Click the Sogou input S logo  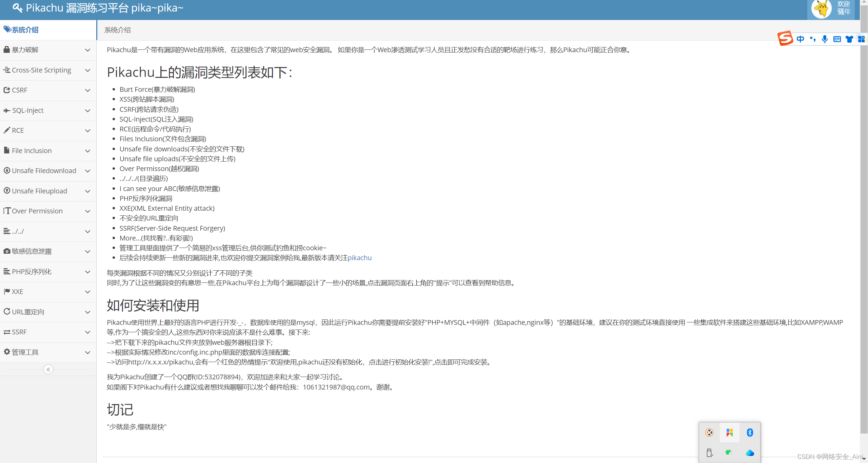pos(785,38)
